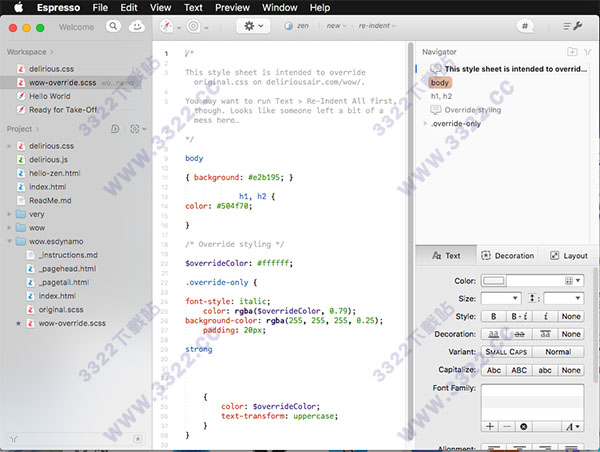Click the project filter icon at bottom left
This screenshot has width=600, height=452.
coord(12,438)
